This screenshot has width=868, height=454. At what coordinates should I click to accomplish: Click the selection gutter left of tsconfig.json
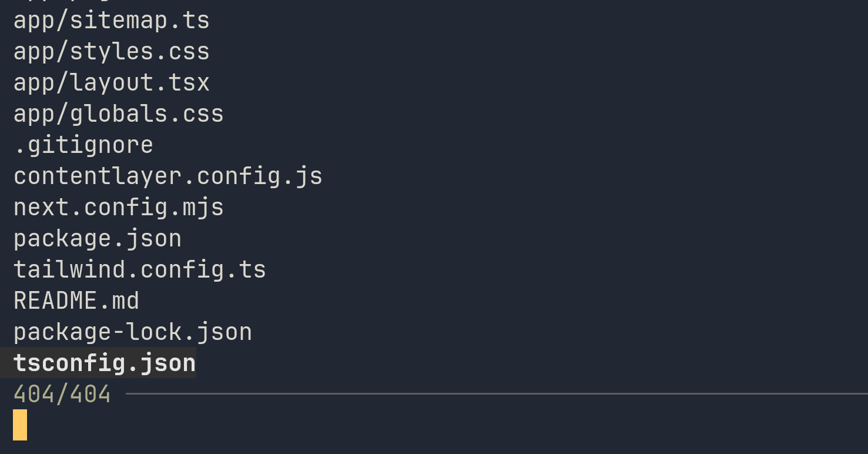tap(6, 363)
